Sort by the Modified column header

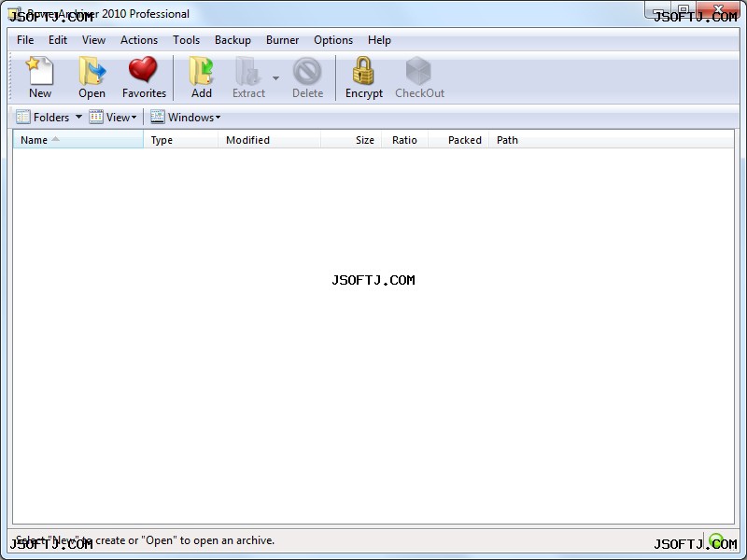(270, 139)
